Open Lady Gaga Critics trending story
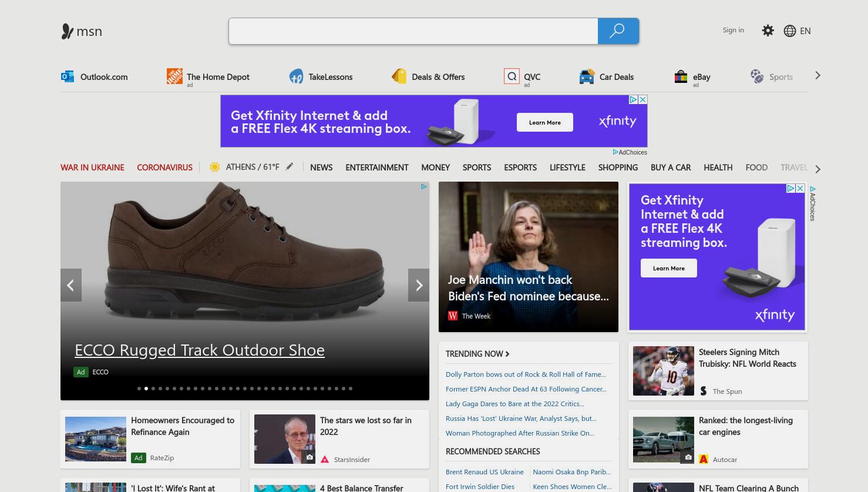Viewport: 868px width, 492px height. [x=515, y=404]
